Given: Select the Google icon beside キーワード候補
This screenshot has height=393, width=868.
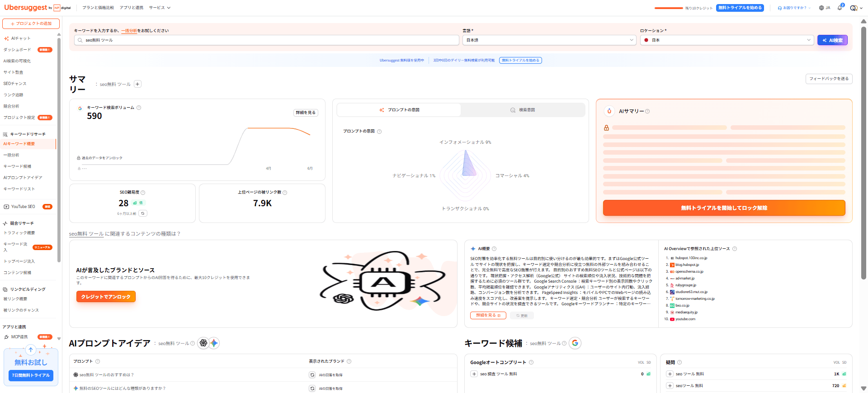Looking at the screenshot, I should coord(575,343).
